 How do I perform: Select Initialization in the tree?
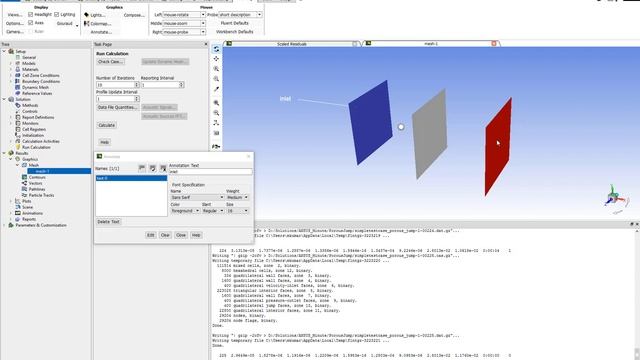coord(33,135)
